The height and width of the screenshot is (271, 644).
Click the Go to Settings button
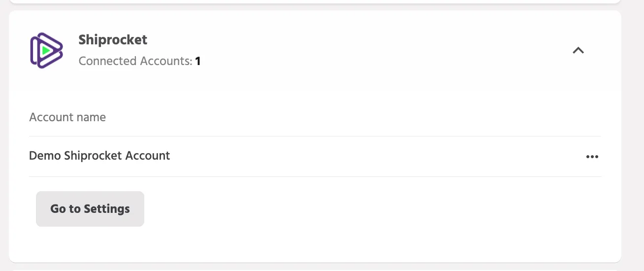click(x=90, y=209)
